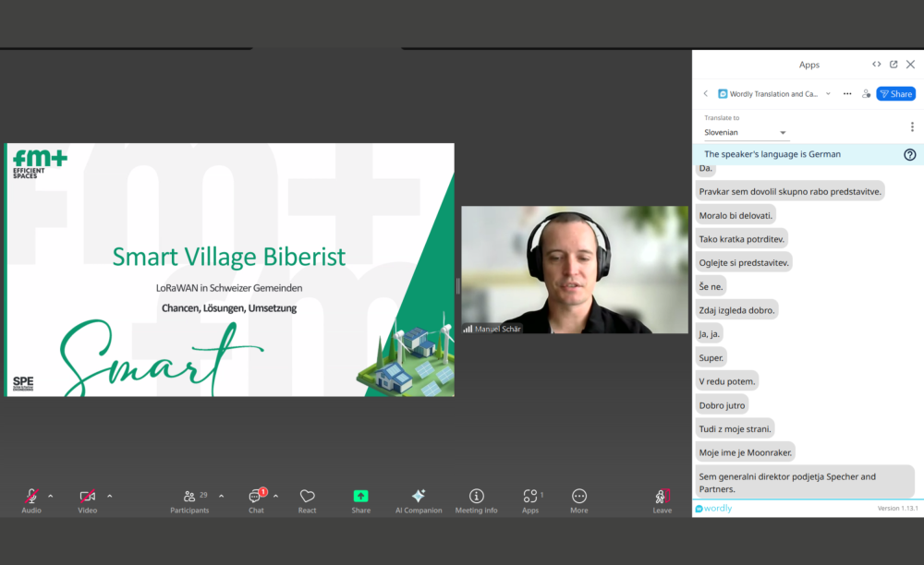Click the caption "Tako kratka potrditev."
The height and width of the screenshot is (565, 924).
(x=741, y=239)
